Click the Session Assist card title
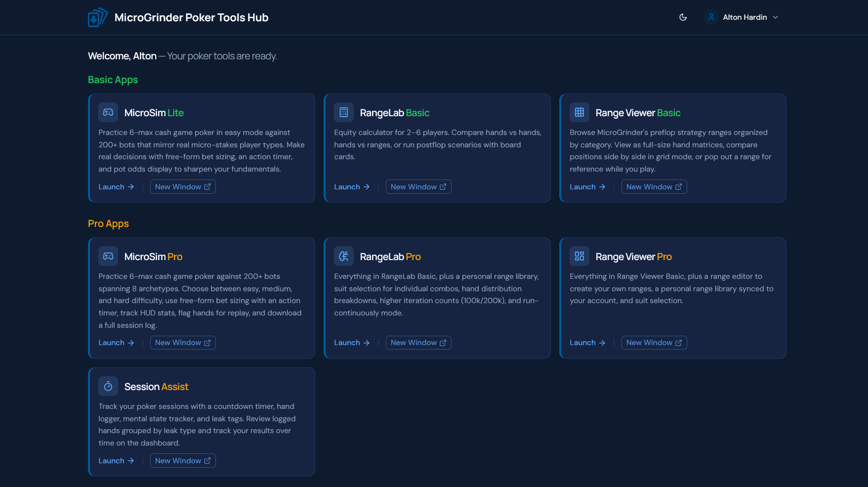This screenshot has width=868, height=487. coord(156,387)
